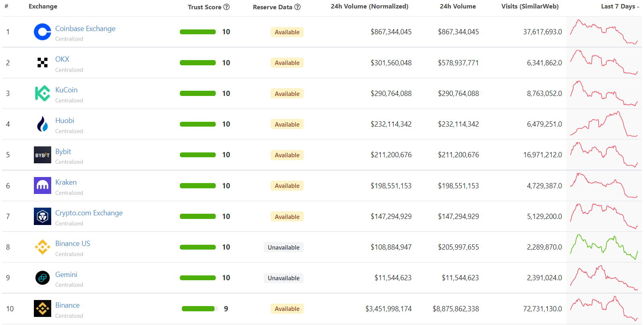
Task: Click the Crypto.com Exchange logo icon
Action: click(x=42, y=217)
